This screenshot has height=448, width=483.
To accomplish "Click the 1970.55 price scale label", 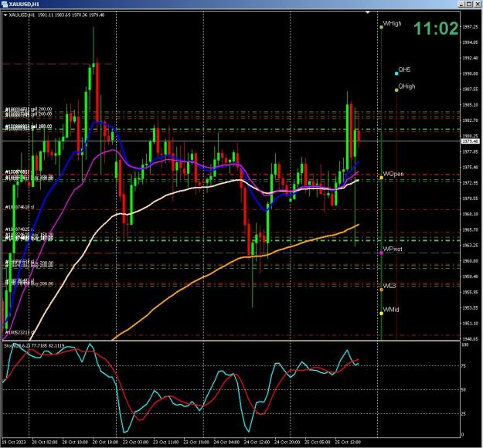I will (x=470, y=199).
